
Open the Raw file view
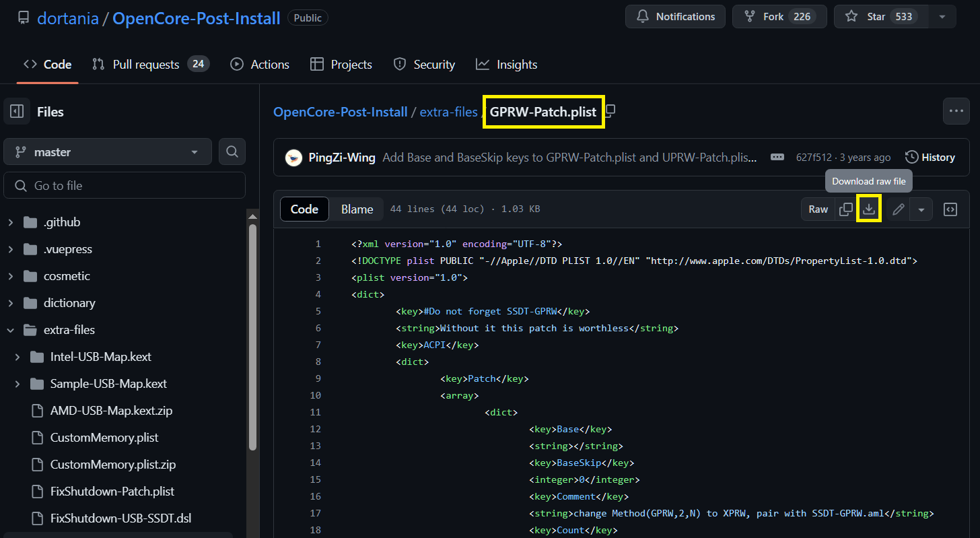[x=818, y=209]
